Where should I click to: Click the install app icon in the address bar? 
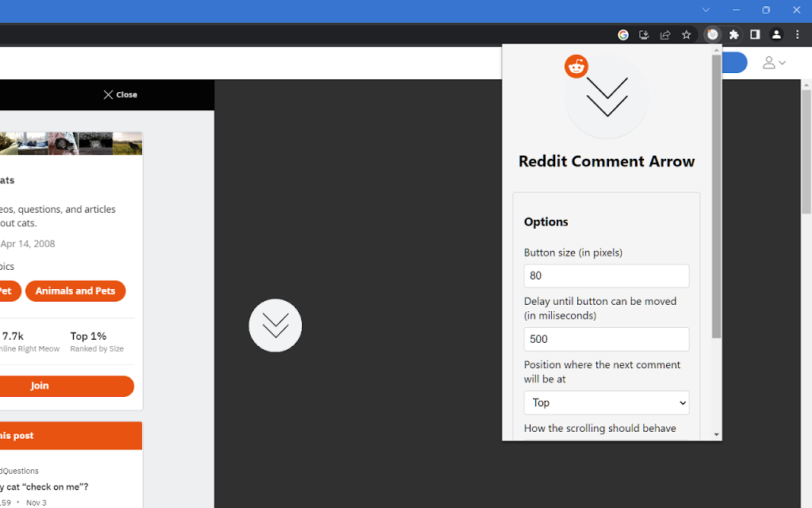point(644,35)
